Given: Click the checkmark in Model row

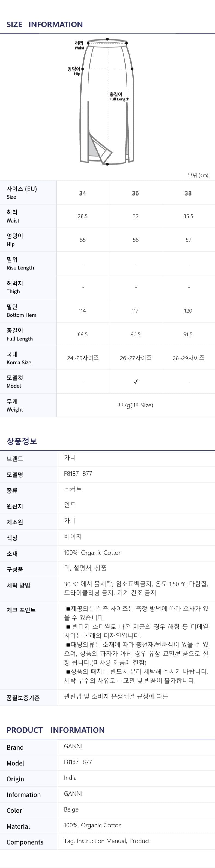Looking at the screenshot, I should [x=136, y=381].
